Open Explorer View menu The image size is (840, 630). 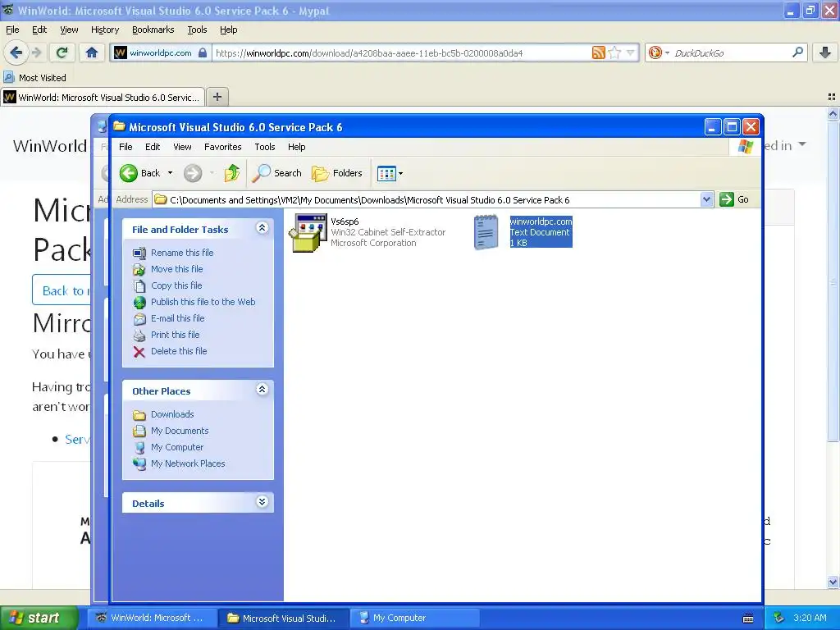coord(182,147)
